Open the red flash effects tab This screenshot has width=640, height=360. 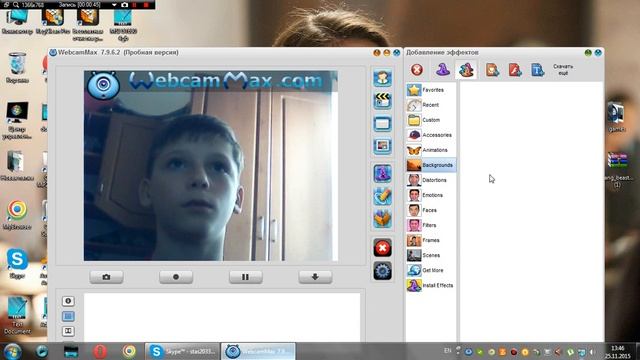pos(515,70)
